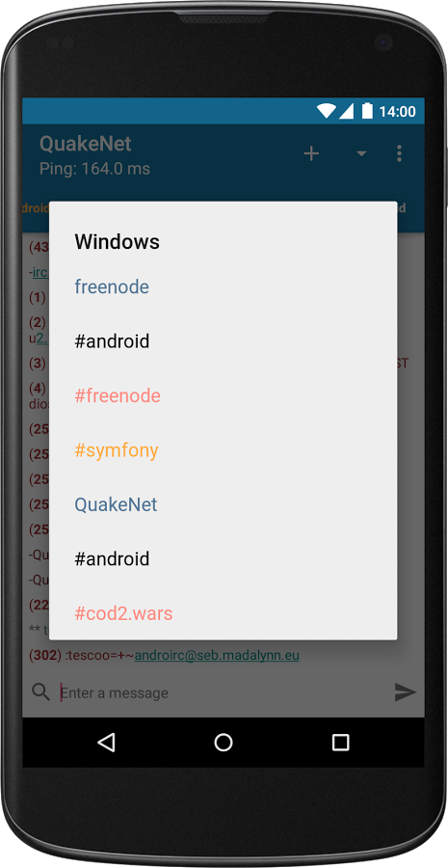Screen dimensions: 448x868
Task: Click the Enter a message field
Action: (224, 692)
